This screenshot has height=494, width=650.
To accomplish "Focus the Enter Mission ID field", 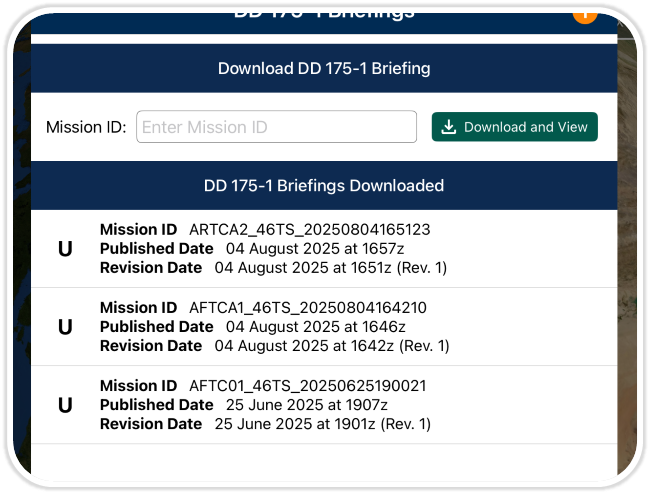I will [276, 127].
